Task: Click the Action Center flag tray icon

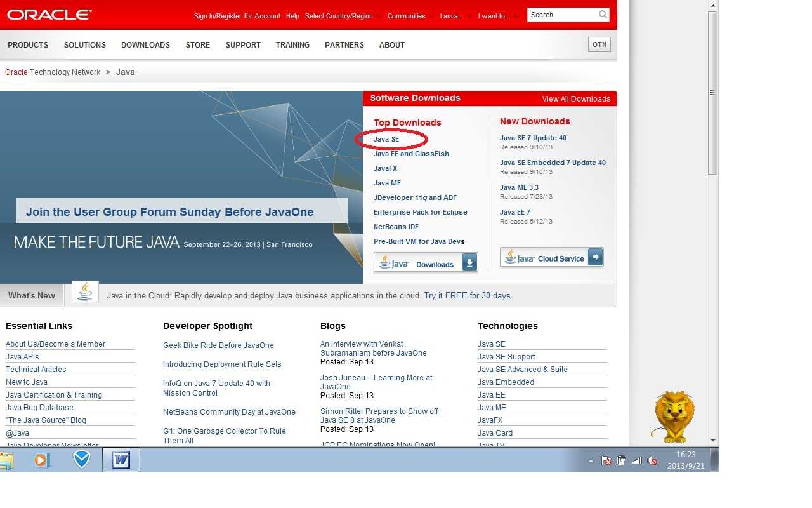Action: [606, 461]
